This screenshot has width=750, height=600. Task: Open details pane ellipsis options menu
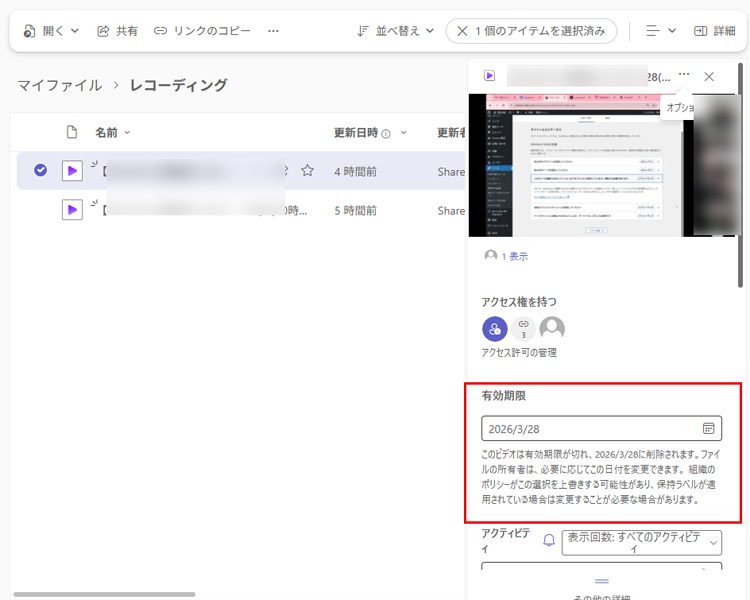(x=684, y=74)
